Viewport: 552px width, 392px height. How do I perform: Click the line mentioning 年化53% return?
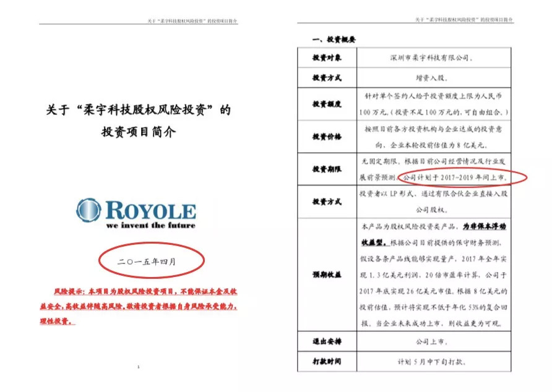[433, 307]
